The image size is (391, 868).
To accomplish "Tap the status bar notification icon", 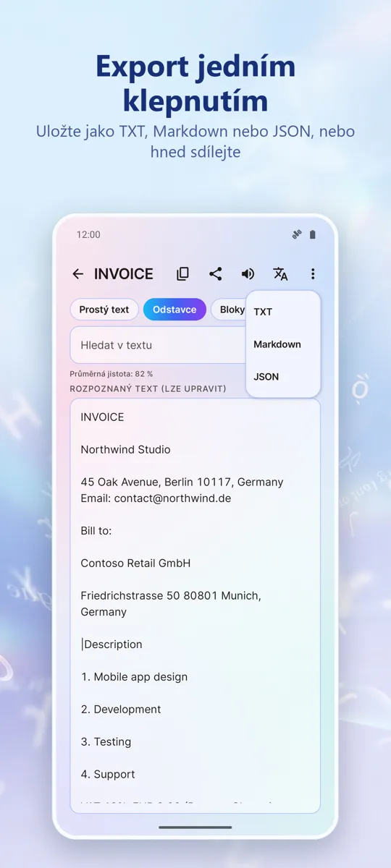I will click(296, 234).
